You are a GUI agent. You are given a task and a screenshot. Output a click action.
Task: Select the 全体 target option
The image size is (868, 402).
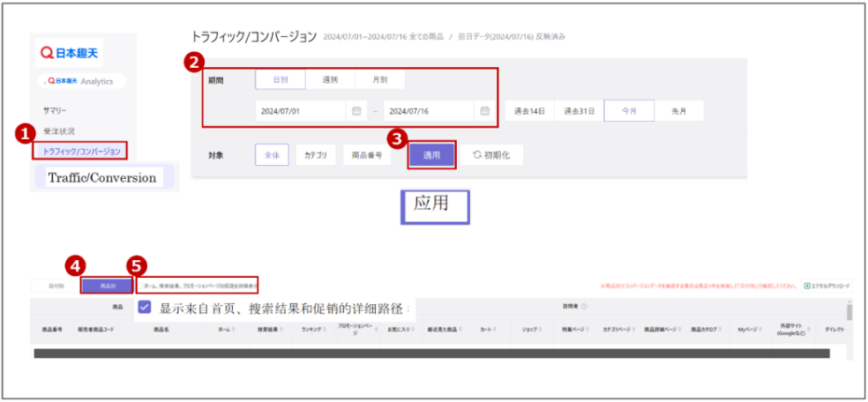[x=272, y=155]
